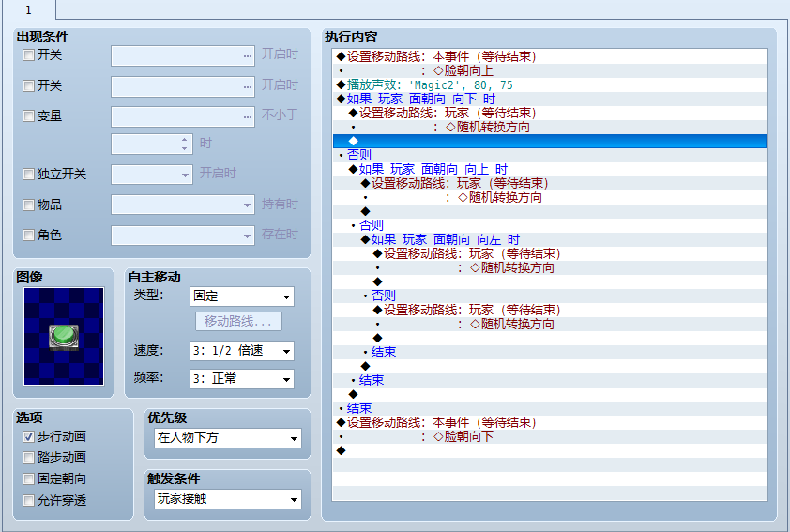
Task: Open the 类型 dropdown showing 固定
Action: coord(242,296)
